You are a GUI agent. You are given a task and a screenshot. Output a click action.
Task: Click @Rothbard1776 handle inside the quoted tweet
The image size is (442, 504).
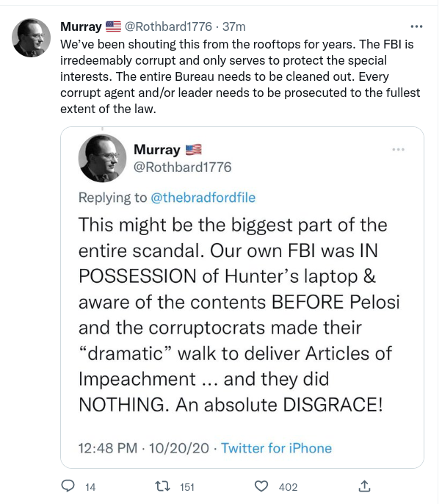pyautogui.click(x=182, y=167)
